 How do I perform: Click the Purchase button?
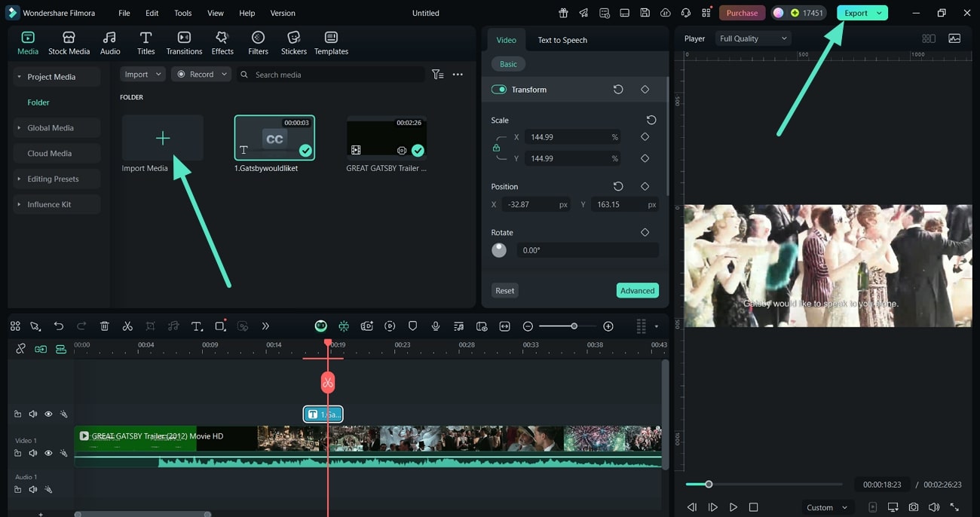click(742, 13)
